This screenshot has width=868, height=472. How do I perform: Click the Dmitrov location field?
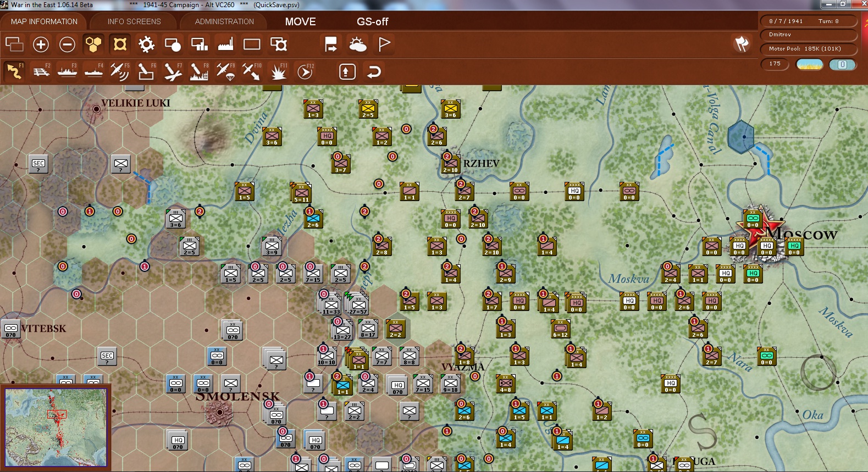tap(809, 35)
